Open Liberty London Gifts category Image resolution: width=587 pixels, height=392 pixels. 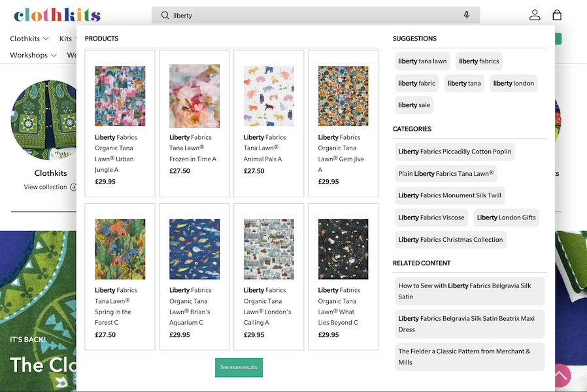coord(506,218)
